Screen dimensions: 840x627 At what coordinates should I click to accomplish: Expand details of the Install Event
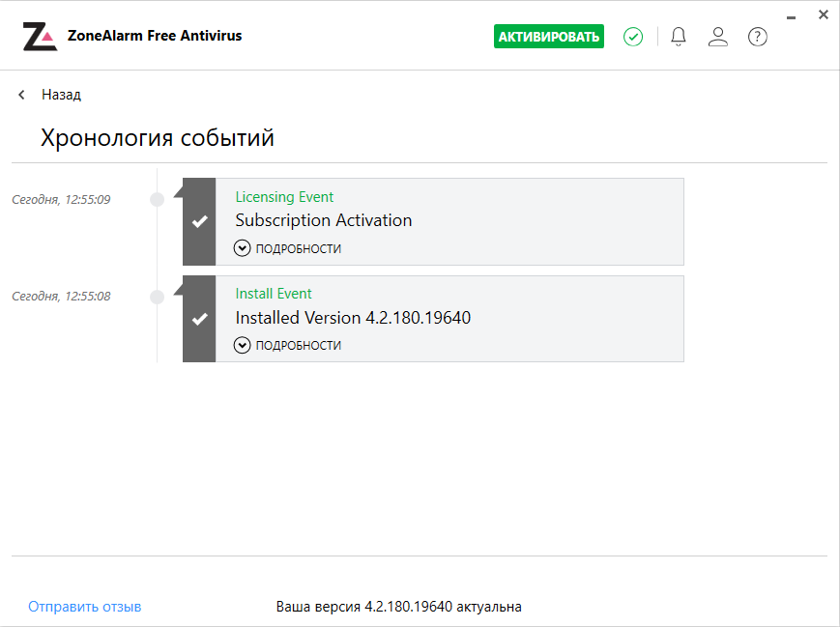[288, 345]
